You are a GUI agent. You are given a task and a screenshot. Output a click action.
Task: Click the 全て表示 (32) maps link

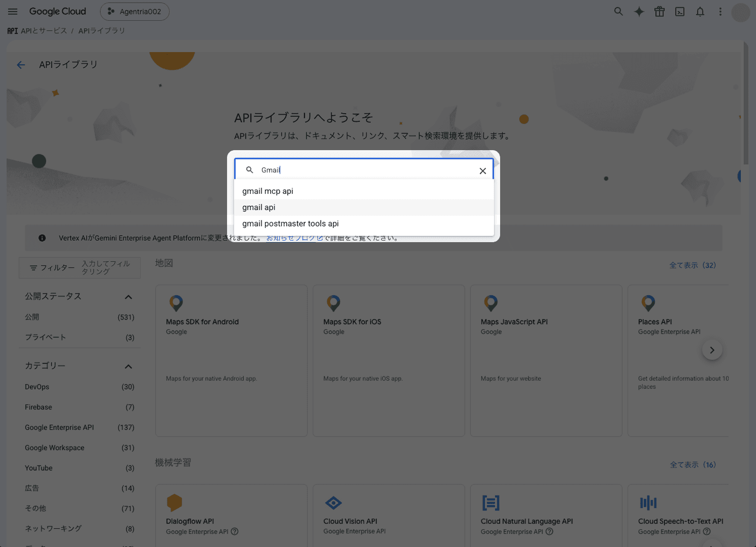pyautogui.click(x=692, y=265)
